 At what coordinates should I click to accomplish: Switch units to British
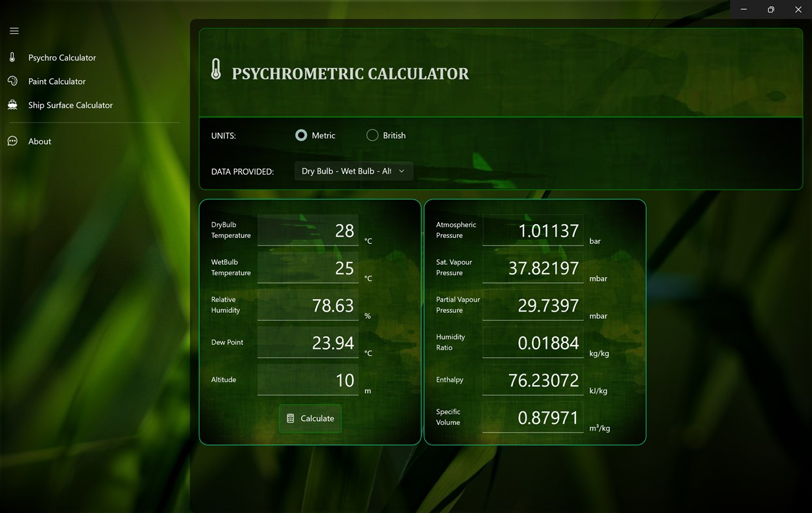[x=371, y=135]
